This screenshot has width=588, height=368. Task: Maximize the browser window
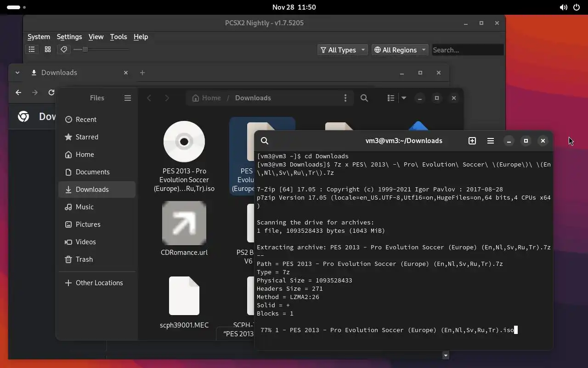pos(420,73)
